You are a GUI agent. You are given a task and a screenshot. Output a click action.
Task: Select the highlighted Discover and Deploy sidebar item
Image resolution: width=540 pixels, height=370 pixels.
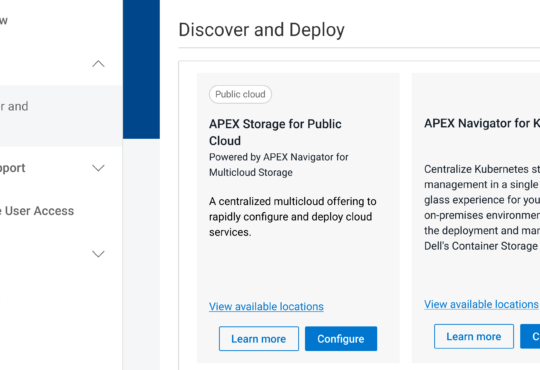[x=61, y=116]
